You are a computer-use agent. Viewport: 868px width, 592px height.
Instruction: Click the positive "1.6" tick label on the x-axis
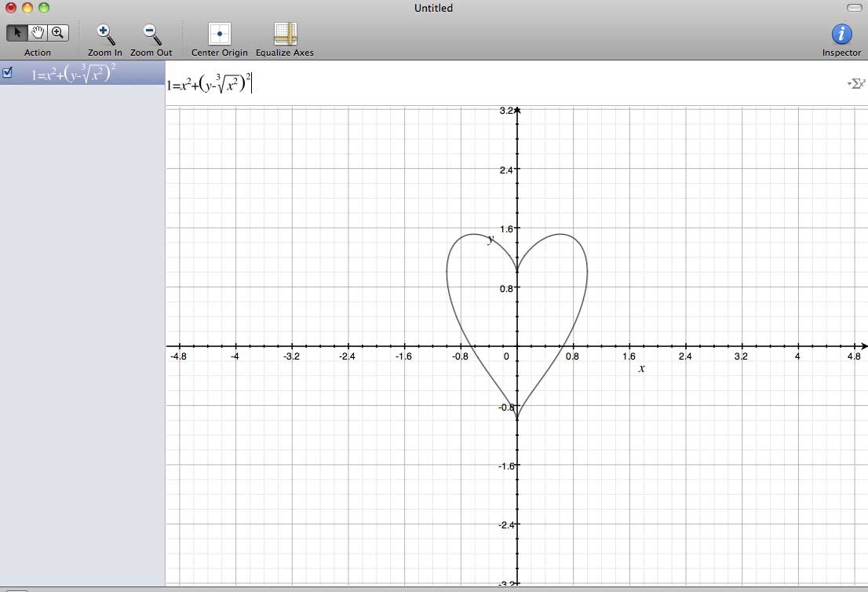(629, 356)
